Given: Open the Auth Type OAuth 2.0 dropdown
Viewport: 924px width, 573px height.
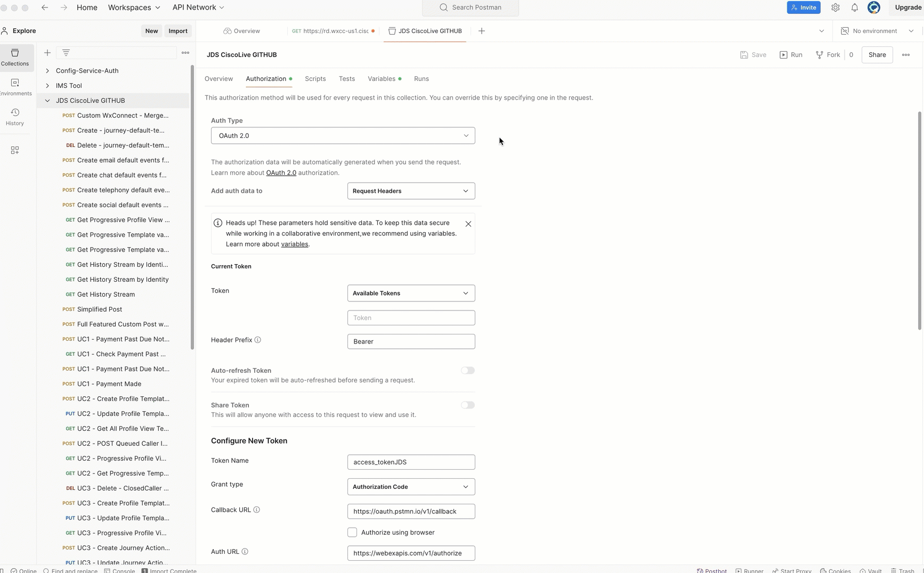Looking at the screenshot, I should point(343,136).
